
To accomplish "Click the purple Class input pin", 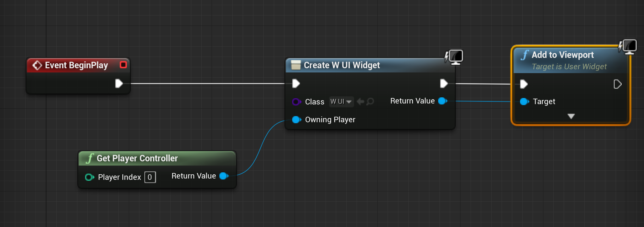I will (x=296, y=102).
